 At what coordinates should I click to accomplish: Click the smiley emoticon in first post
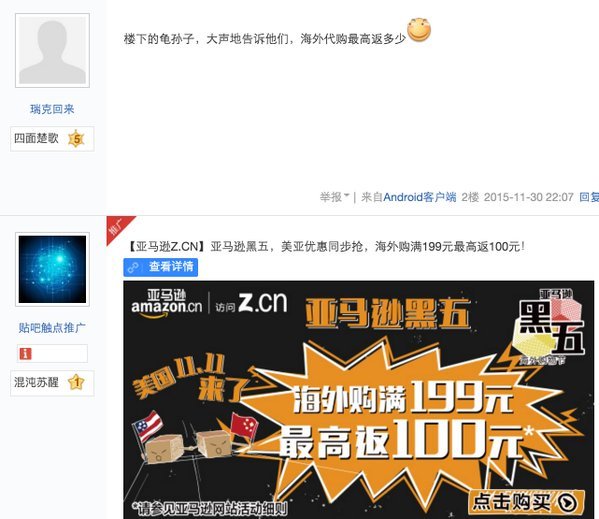419,29
